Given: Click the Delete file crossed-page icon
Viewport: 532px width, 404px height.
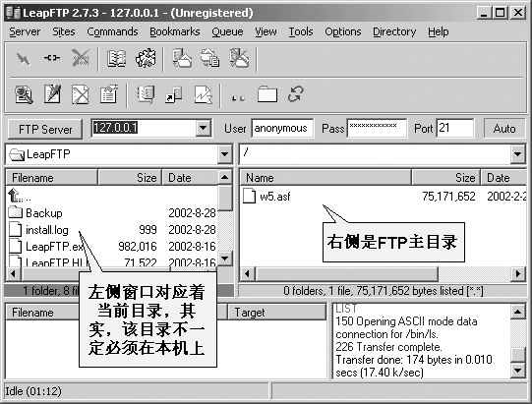Looking at the screenshot, I should click(81, 94).
